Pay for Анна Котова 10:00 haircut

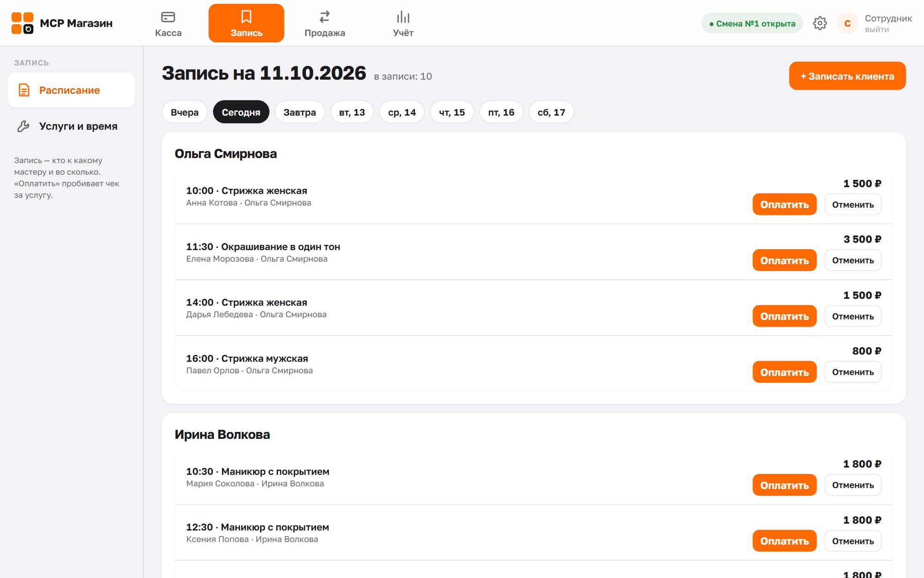784,204
